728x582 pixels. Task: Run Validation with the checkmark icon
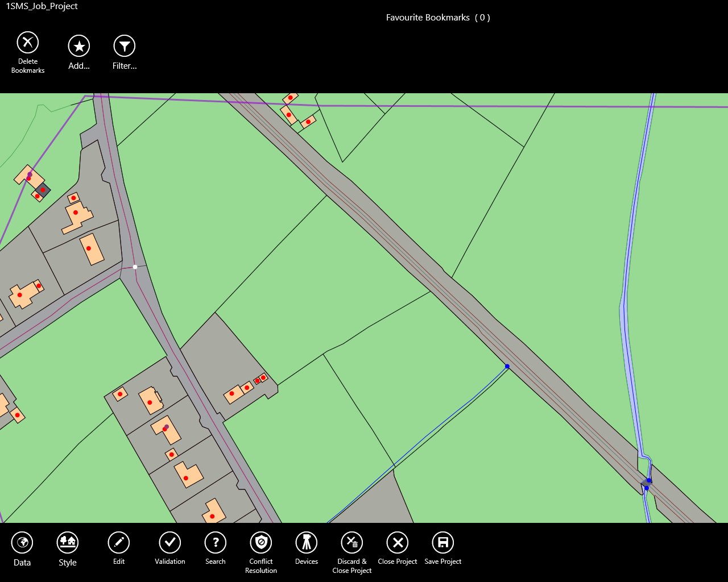tap(169, 543)
